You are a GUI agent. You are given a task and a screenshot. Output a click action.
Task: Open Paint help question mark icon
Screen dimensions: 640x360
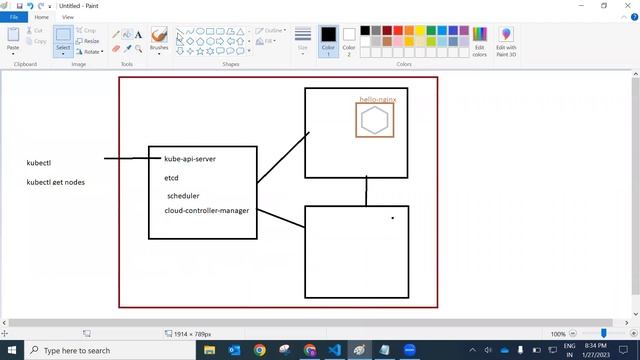click(634, 17)
